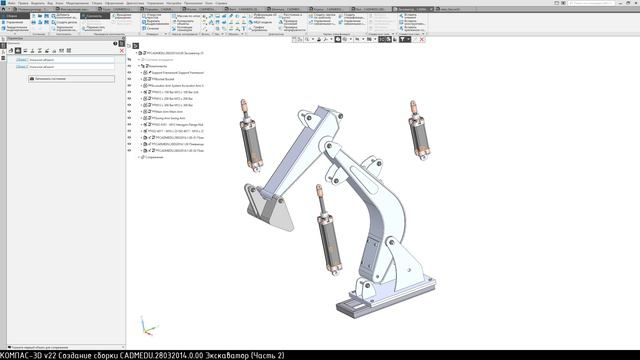Open the File menu
Viewport: 640px width, 360px height.
pyautogui.click(x=12, y=3)
